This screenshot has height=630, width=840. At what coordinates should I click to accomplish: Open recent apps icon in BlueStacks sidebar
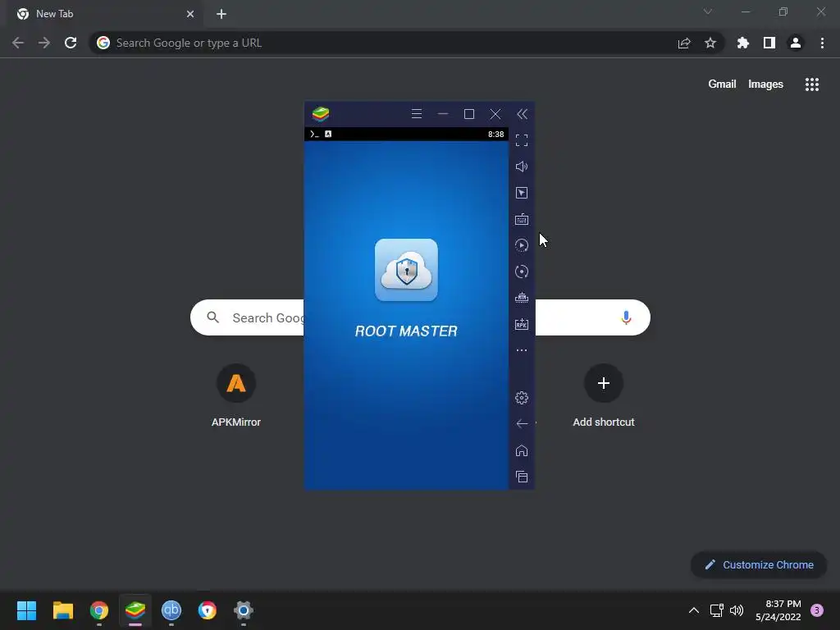click(521, 477)
